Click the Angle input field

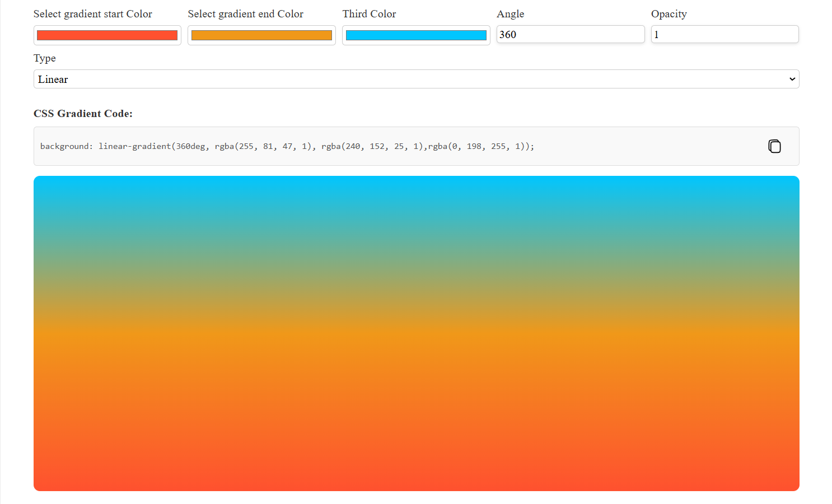(571, 34)
